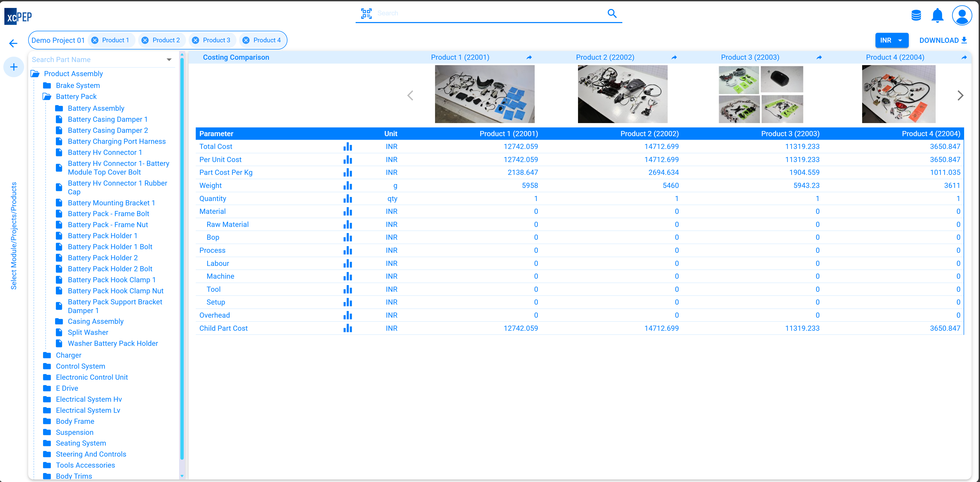The image size is (980, 482).
Task: Click the notification bell icon
Action: click(x=937, y=16)
